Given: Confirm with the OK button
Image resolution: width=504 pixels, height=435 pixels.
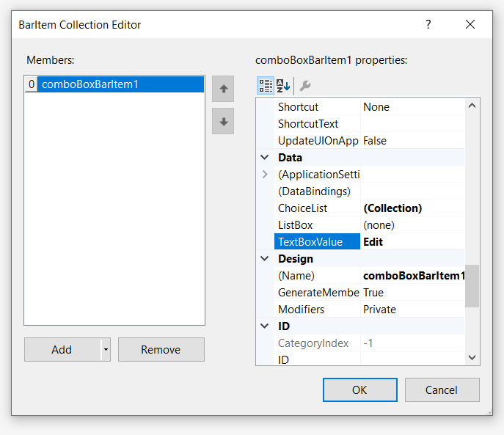Looking at the screenshot, I should coord(359,390).
